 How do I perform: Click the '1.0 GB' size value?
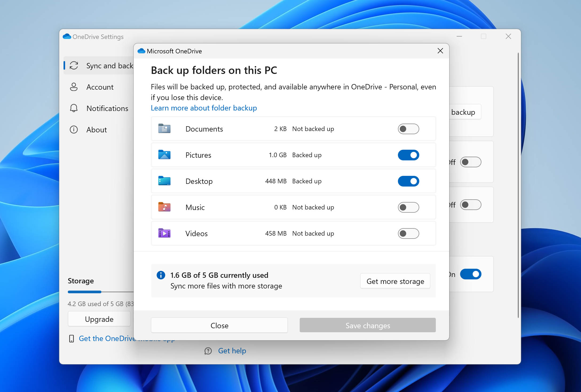coord(278,155)
